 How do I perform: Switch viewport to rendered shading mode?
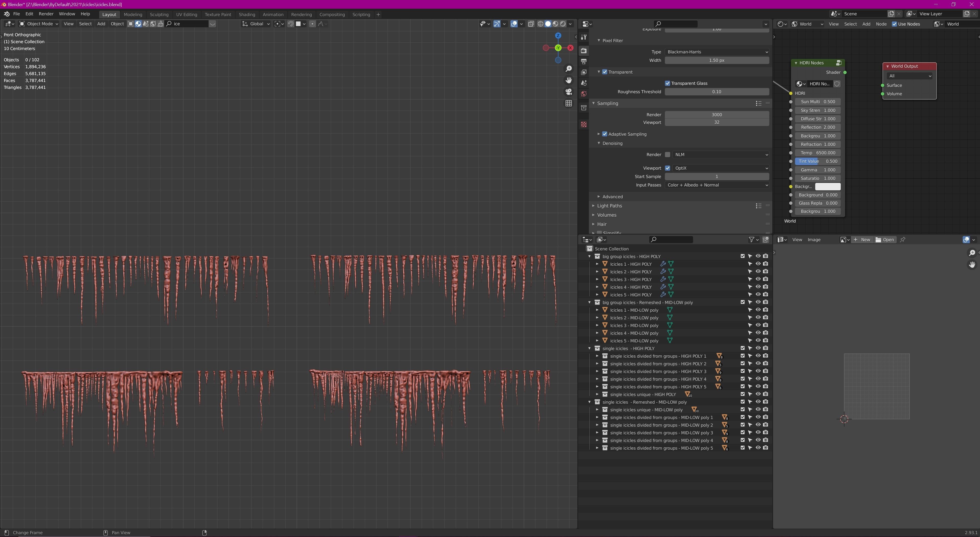tap(563, 24)
